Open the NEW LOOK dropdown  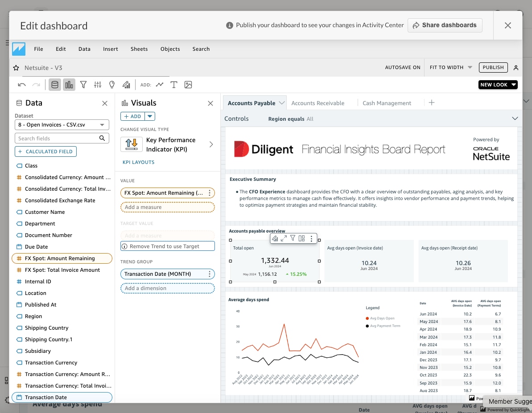498,85
